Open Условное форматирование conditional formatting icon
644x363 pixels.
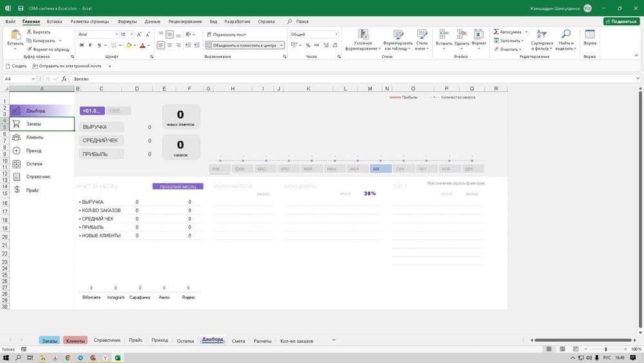pyautogui.click(x=363, y=35)
